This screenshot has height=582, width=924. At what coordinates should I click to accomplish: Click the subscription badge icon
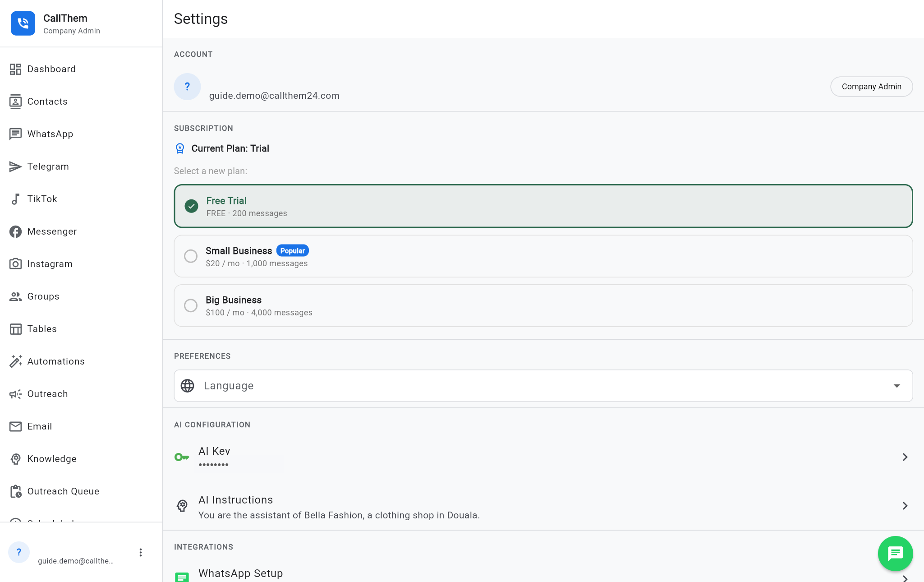pyautogui.click(x=180, y=148)
